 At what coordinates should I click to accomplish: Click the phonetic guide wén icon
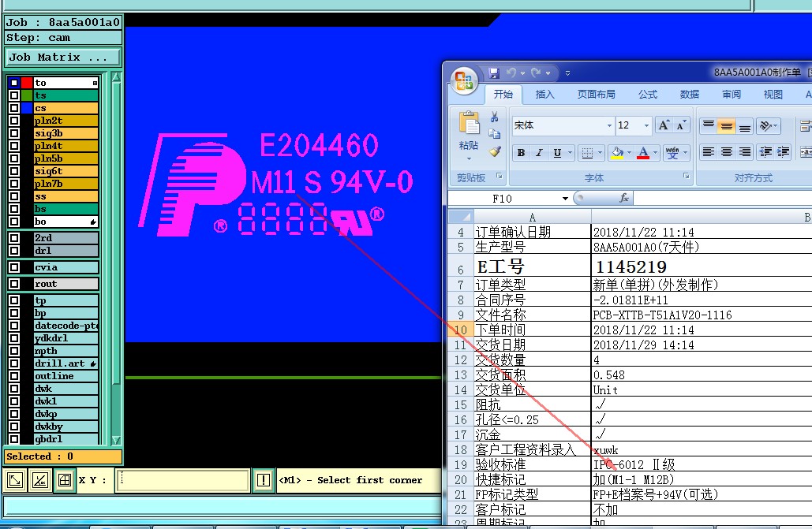(x=672, y=153)
